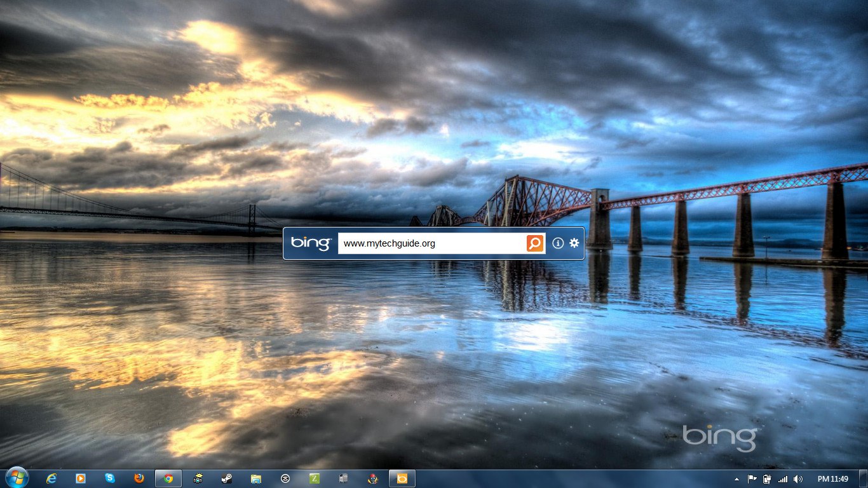Open Firefox from the taskbar
Image resolution: width=868 pixels, height=488 pixels.
(139, 478)
